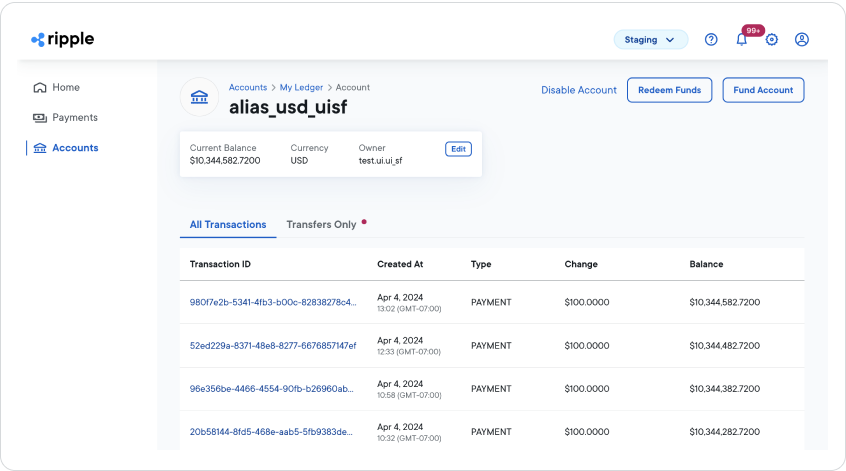This screenshot has height=471, width=846.
Task: Open transaction 20b58144-8fd5-468e-aab5 link
Action: pyautogui.click(x=271, y=432)
